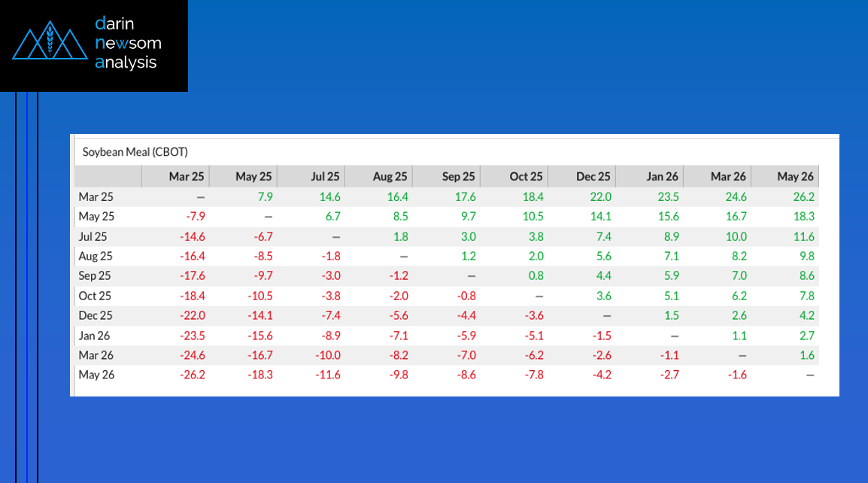Image resolution: width=868 pixels, height=483 pixels.
Task: Click the Oct 25 column header
Action: (x=526, y=177)
